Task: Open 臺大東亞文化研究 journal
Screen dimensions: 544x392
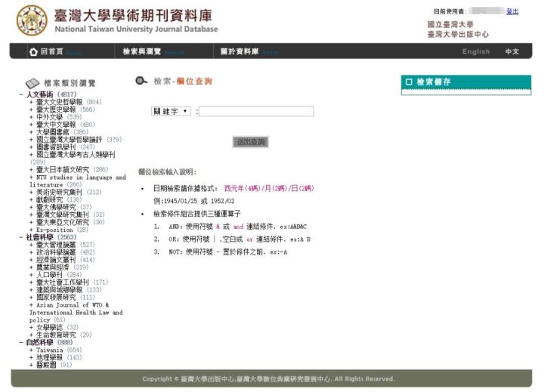Action: pos(63,222)
